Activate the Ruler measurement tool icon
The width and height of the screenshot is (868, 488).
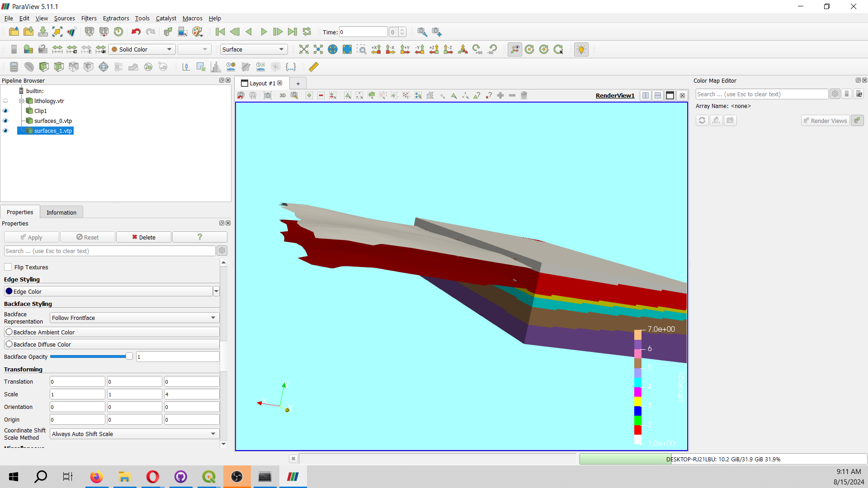pyautogui.click(x=313, y=66)
